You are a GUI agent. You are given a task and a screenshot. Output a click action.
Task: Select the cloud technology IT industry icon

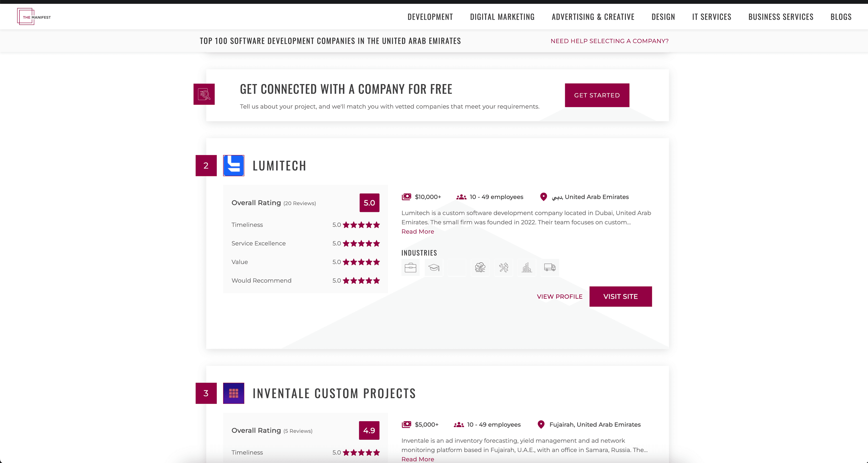point(480,267)
